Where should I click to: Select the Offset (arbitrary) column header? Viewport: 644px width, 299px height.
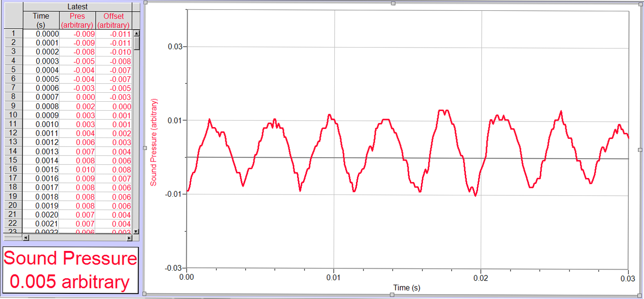pyautogui.click(x=113, y=19)
